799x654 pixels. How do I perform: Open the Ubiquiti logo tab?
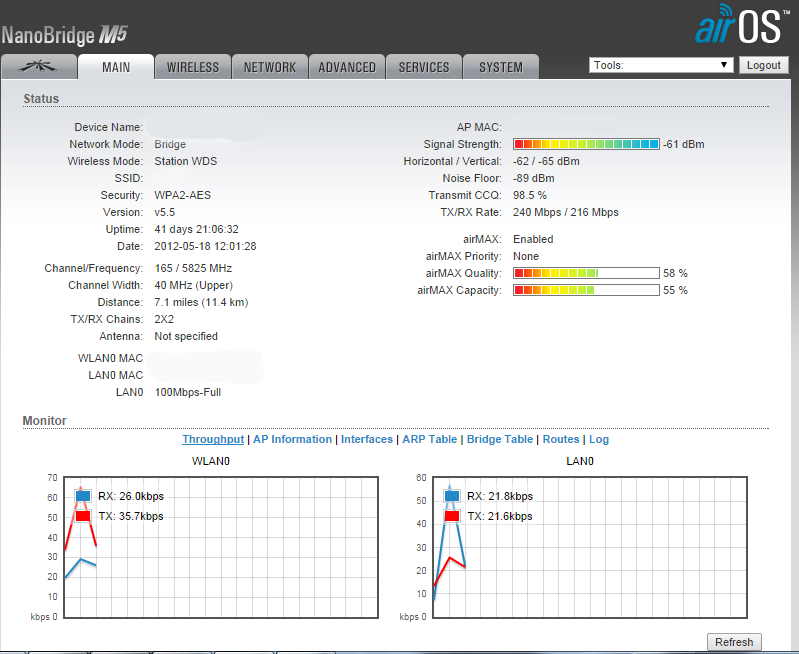tap(39, 67)
